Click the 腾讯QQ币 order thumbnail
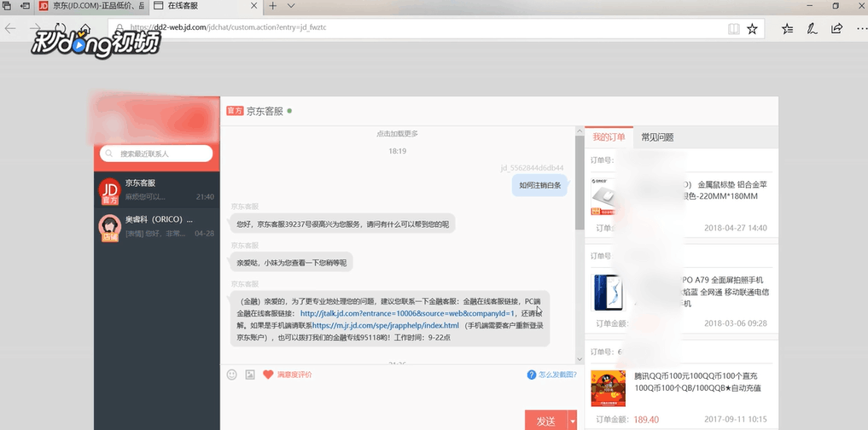 point(609,388)
